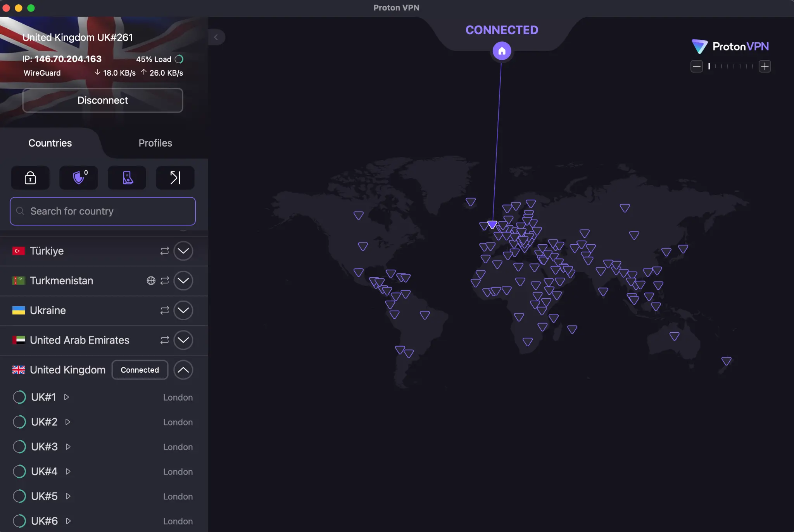Open the NetShield shield filter
The height and width of the screenshot is (532, 794).
[78, 178]
